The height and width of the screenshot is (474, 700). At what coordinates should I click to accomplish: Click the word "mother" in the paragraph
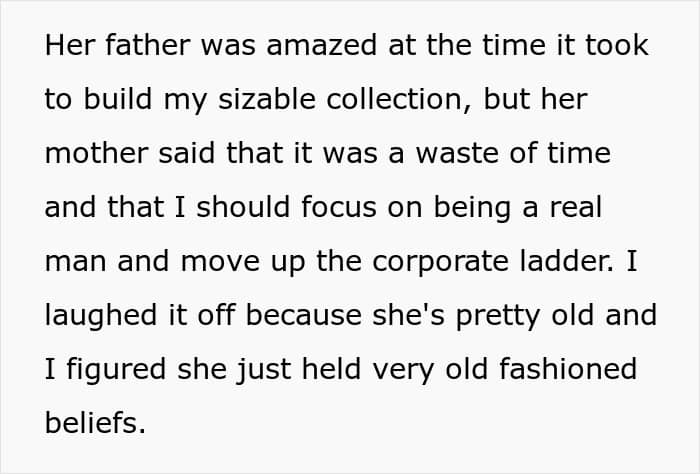tap(96, 153)
